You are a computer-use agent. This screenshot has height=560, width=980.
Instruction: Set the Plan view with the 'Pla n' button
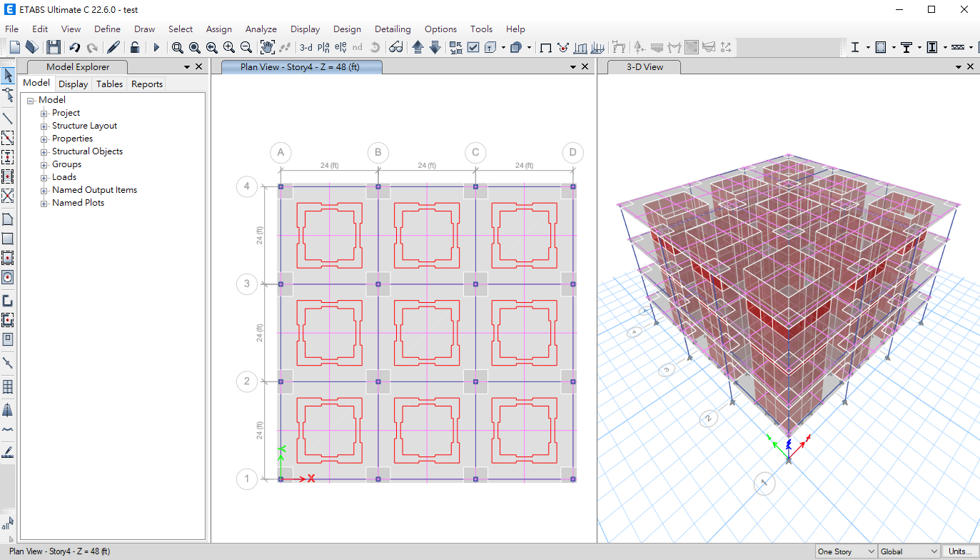pos(323,47)
